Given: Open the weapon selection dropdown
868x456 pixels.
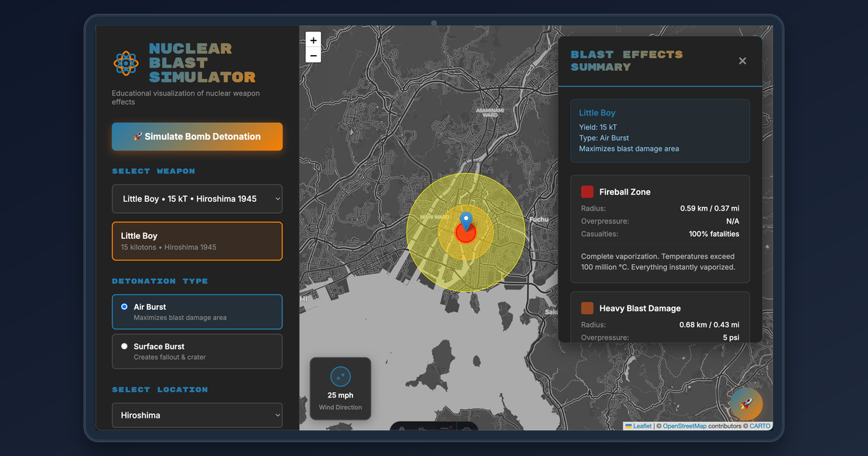Looking at the screenshot, I should [197, 198].
